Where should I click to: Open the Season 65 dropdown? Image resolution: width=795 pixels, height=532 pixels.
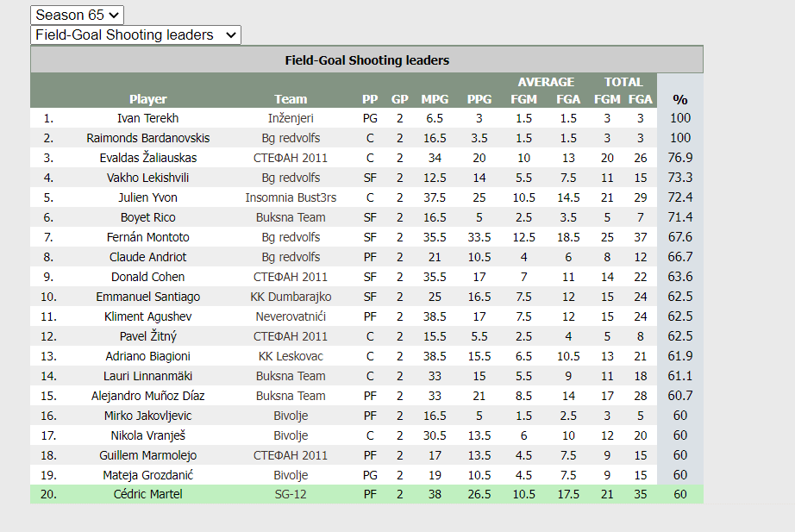click(77, 16)
